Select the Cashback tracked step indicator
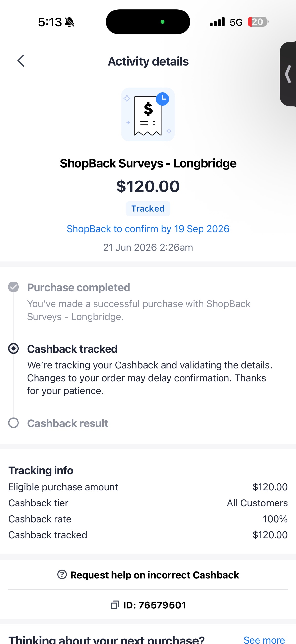 click(14, 348)
